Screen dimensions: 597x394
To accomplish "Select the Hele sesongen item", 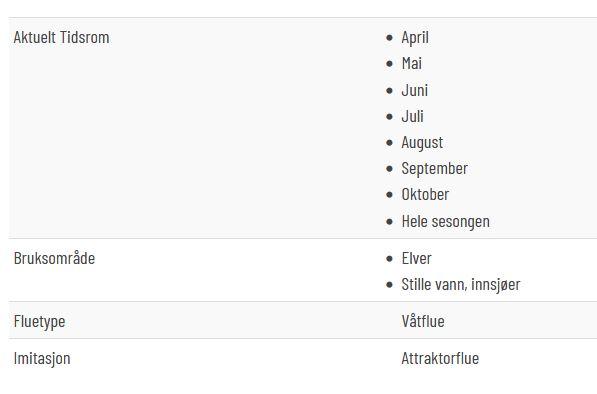I will [x=445, y=222].
